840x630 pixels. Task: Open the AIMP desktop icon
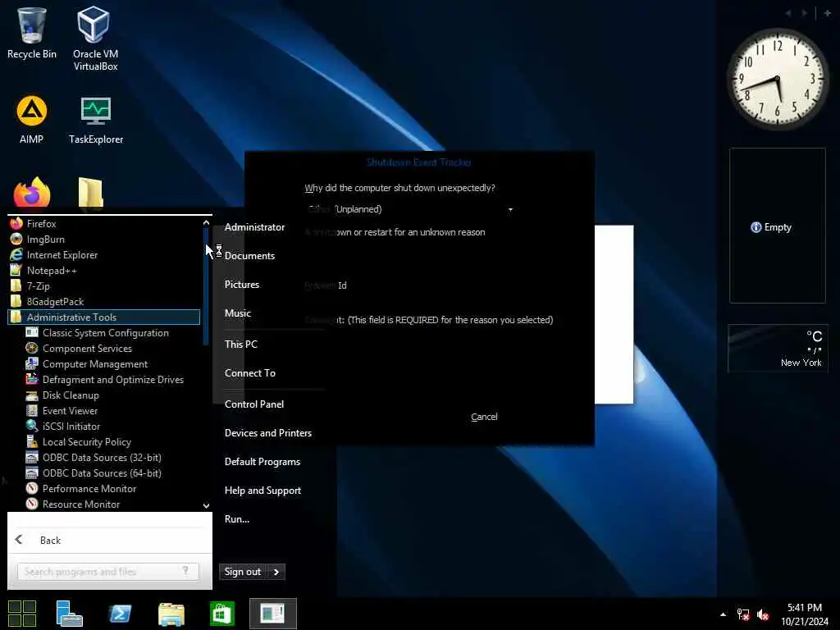[x=32, y=120]
